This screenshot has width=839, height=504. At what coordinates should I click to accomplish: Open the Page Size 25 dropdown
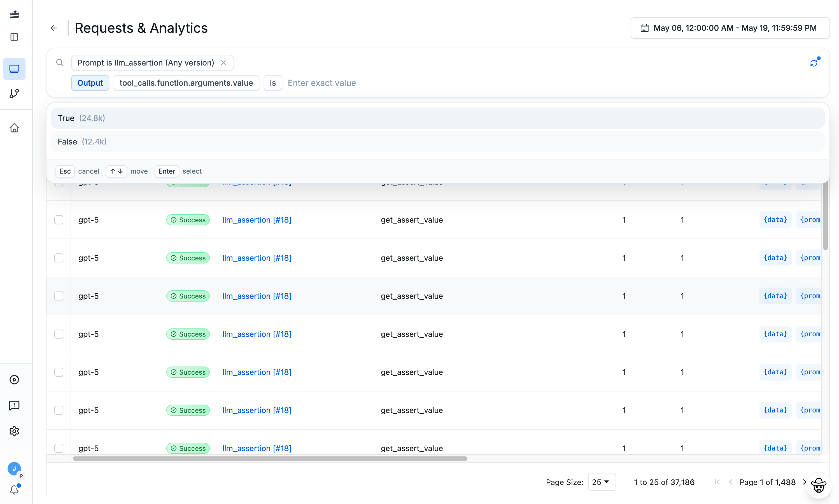(602, 482)
